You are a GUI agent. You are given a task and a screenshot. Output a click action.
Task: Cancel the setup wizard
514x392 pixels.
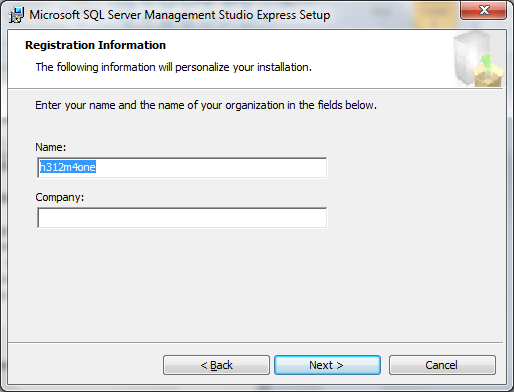click(442, 365)
